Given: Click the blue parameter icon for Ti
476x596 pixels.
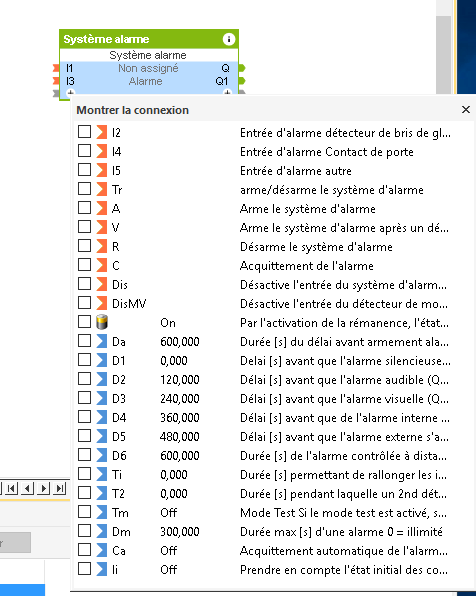Looking at the screenshot, I should point(102,474).
